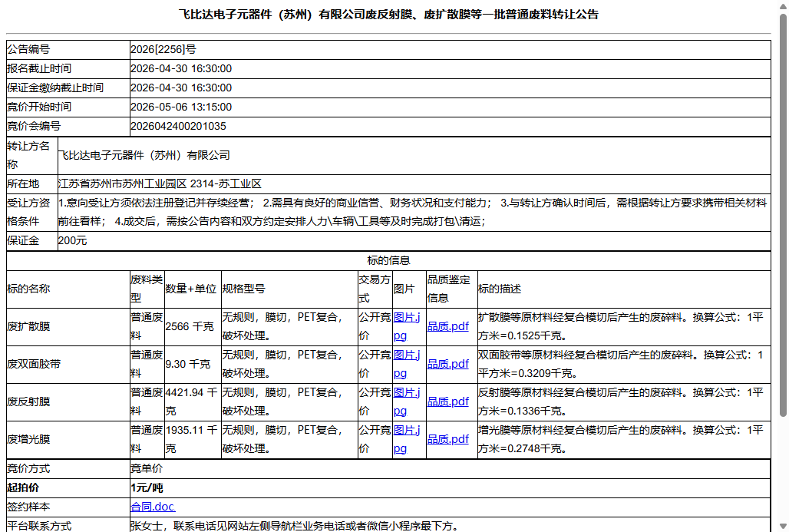Click the 受让方资格条件 label
The height and width of the screenshot is (532, 789).
point(28,212)
